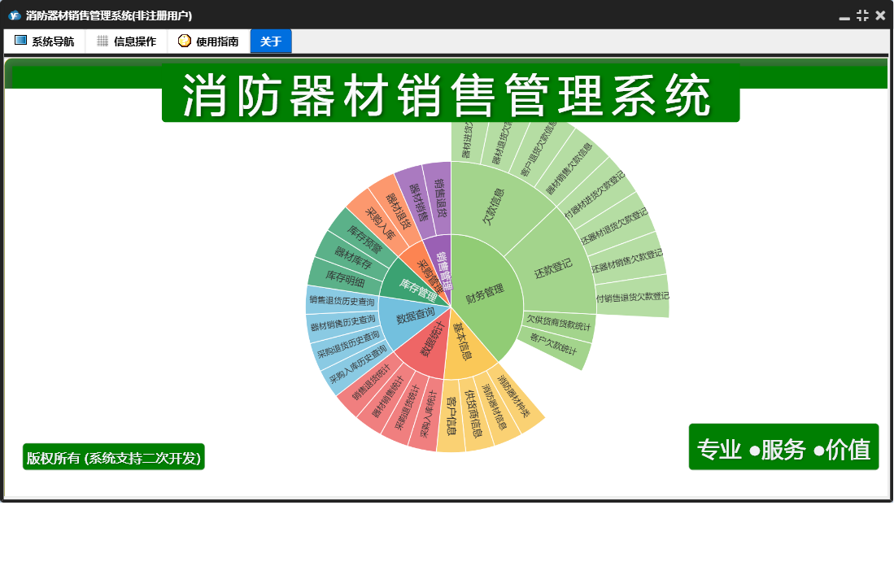The height and width of the screenshot is (588, 894).
Task: Click the 付销售退货欠款登记 outer segment
Action: [x=632, y=297]
